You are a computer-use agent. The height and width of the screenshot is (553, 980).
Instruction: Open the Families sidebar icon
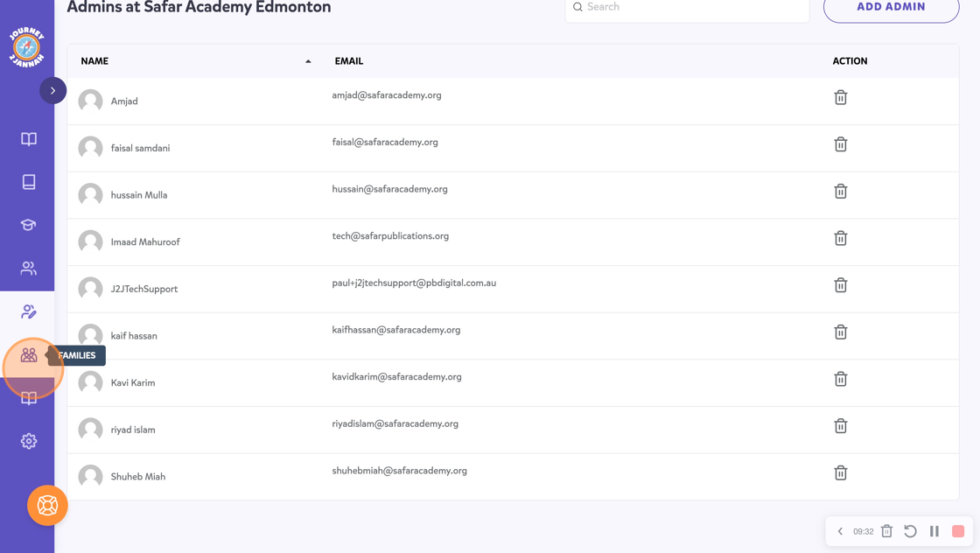pyautogui.click(x=29, y=355)
